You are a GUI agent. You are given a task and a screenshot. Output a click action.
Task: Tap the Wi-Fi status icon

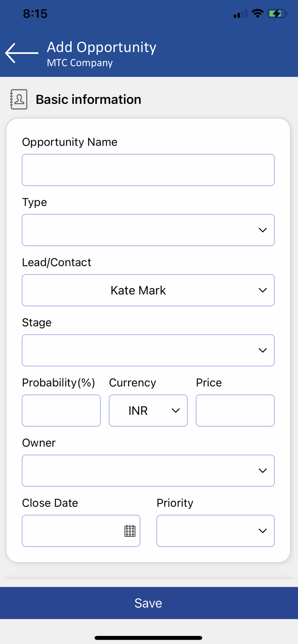[x=257, y=14]
